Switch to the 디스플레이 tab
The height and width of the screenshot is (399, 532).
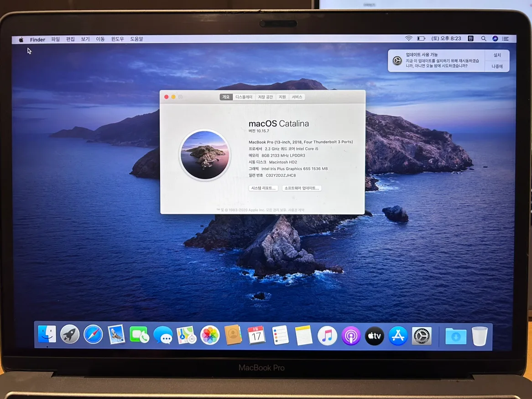tap(244, 97)
